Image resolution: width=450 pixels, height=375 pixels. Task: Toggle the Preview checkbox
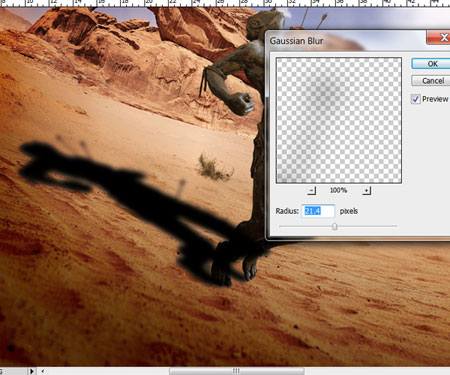click(x=415, y=99)
